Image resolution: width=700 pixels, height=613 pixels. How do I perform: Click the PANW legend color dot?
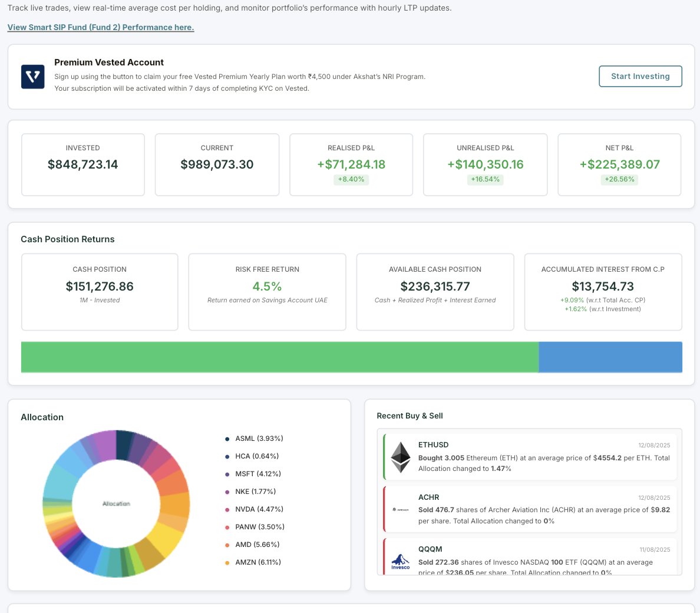coord(227,528)
